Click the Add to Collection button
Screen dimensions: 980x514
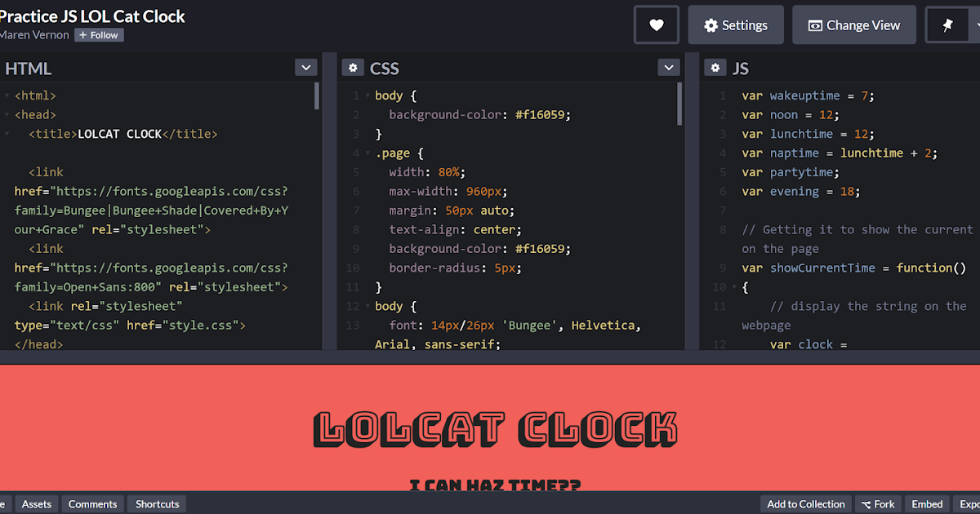point(805,503)
